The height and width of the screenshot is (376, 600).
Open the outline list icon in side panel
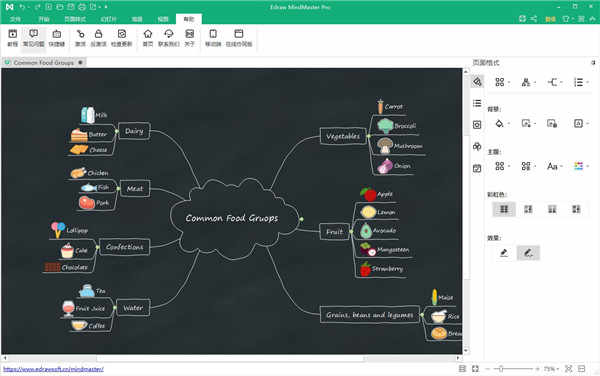click(x=477, y=103)
